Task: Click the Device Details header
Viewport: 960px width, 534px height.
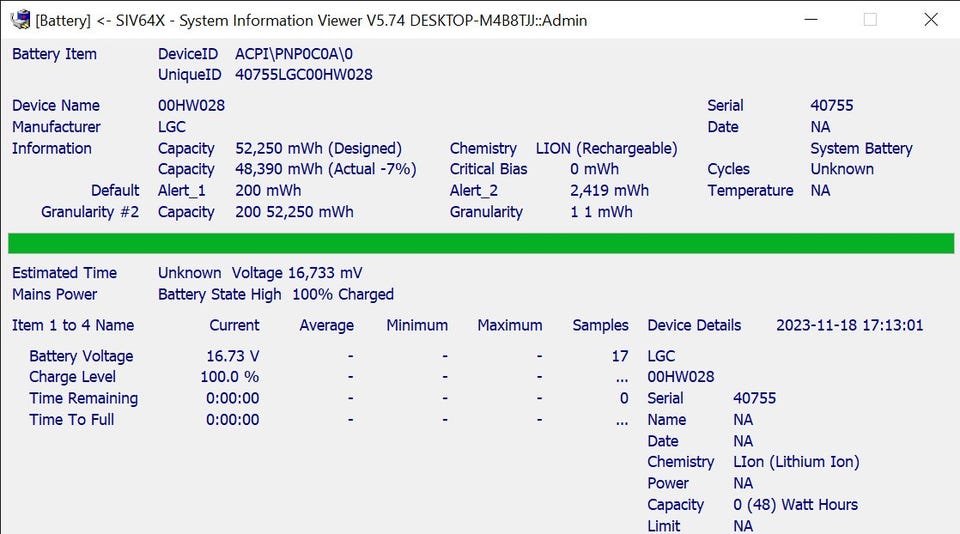Action: coord(694,325)
